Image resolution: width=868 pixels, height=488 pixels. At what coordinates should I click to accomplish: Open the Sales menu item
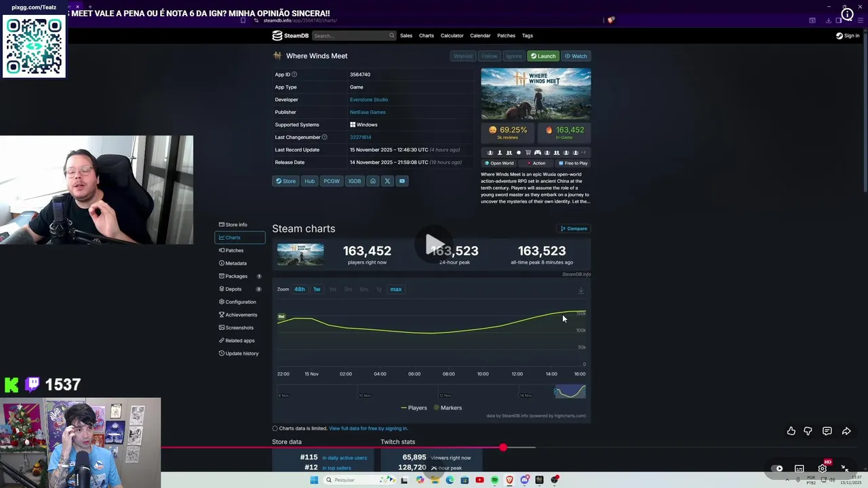(406, 36)
